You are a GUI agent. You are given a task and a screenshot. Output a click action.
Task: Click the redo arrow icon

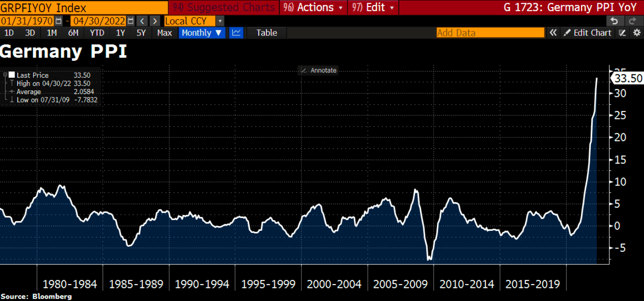point(634,21)
